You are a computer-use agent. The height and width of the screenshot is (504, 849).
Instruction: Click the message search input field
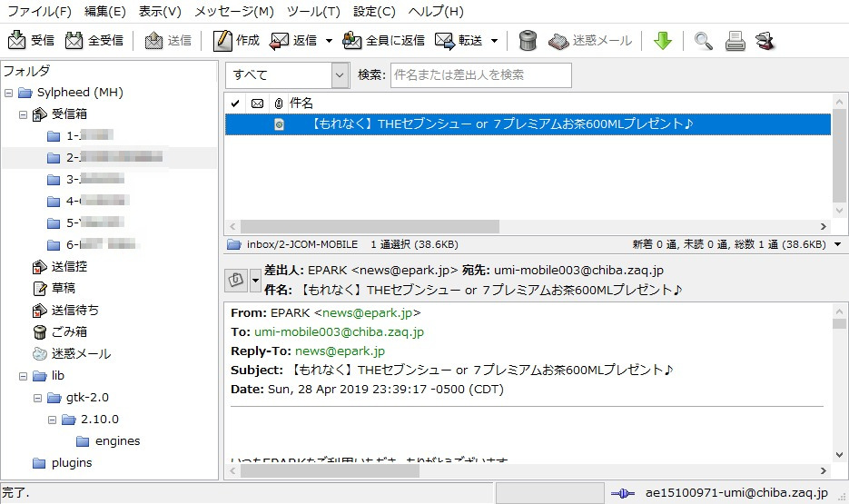(481, 75)
